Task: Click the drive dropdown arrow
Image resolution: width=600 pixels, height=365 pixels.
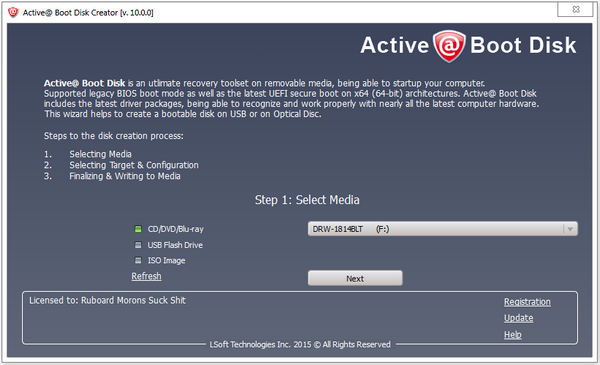Action: [x=570, y=229]
